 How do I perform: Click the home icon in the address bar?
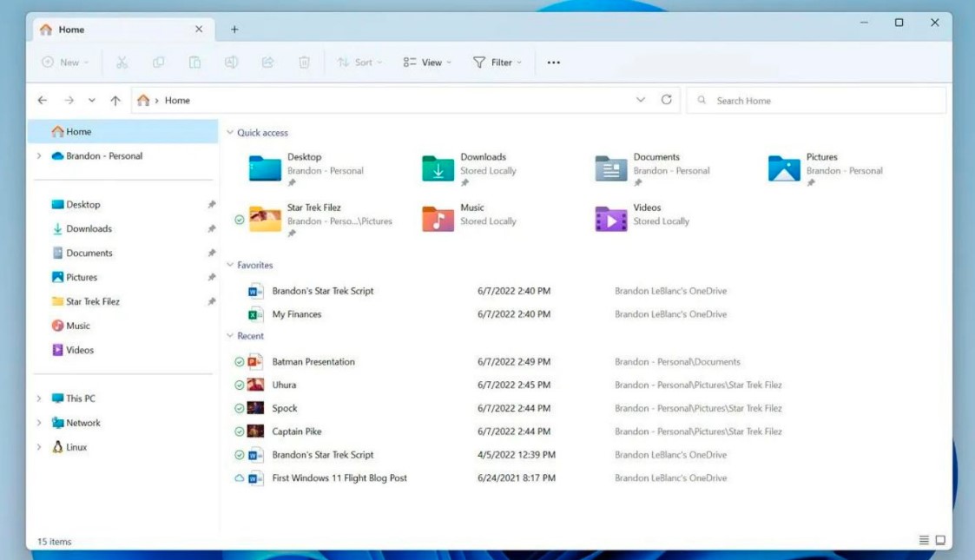(143, 100)
